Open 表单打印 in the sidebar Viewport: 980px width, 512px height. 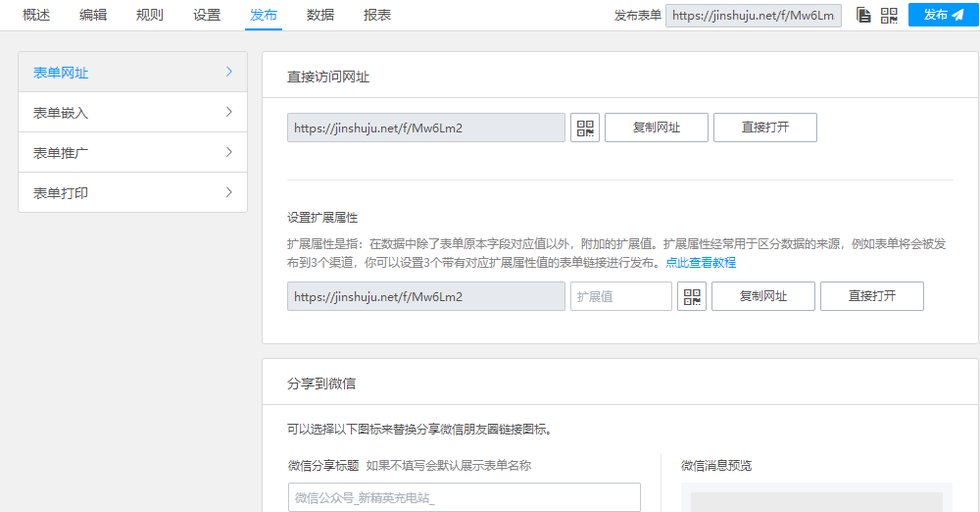(x=132, y=192)
